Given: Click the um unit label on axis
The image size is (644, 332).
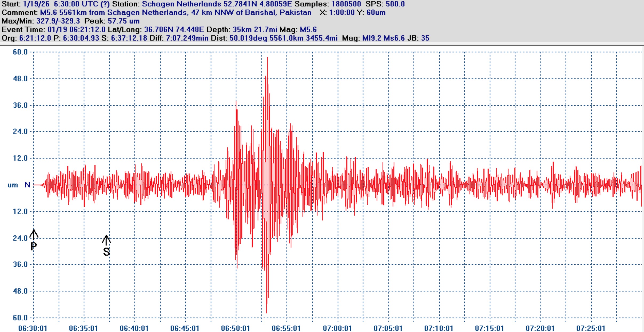Looking at the screenshot, I should [13, 185].
